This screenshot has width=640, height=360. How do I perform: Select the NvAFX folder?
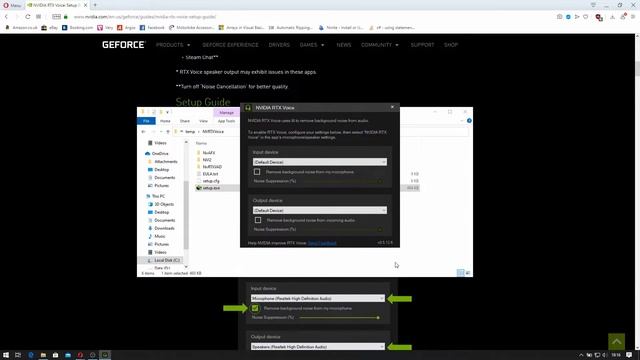[209, 153]
